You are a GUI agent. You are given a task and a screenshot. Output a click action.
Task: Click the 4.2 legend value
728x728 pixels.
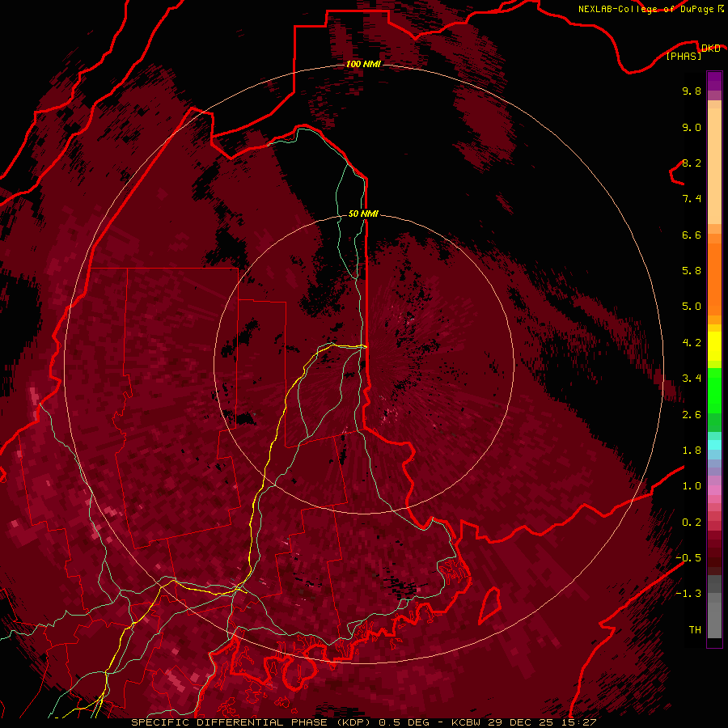click(692, 343)
